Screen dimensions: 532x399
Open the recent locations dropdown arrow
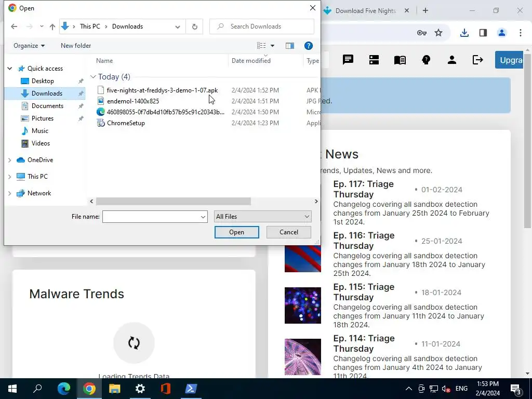[42, 26]
